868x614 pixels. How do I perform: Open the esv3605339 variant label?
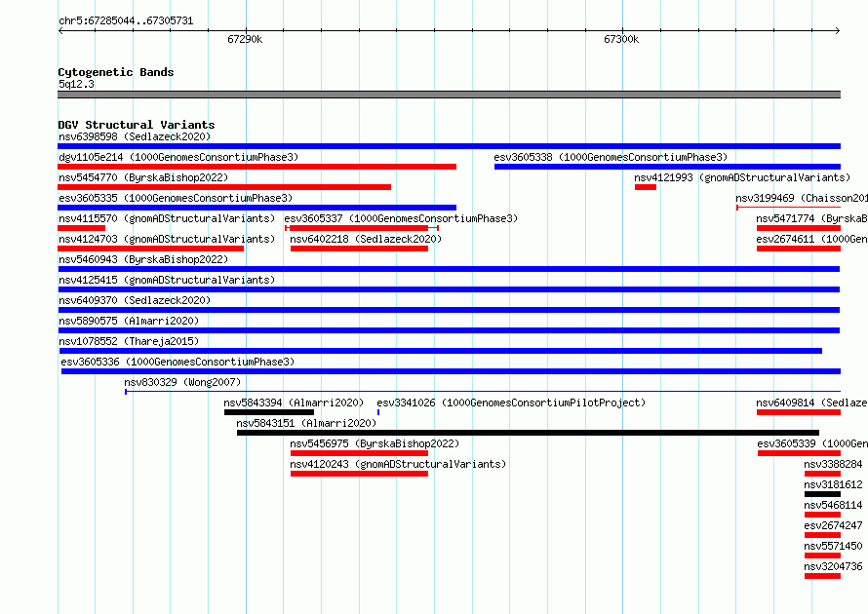(812, 443)
